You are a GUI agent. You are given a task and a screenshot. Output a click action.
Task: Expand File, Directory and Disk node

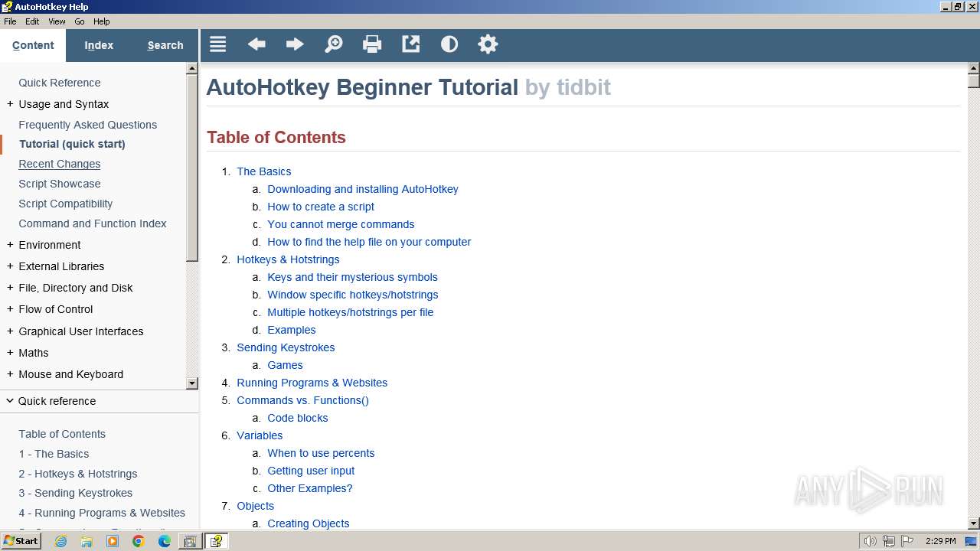point(10,288)
